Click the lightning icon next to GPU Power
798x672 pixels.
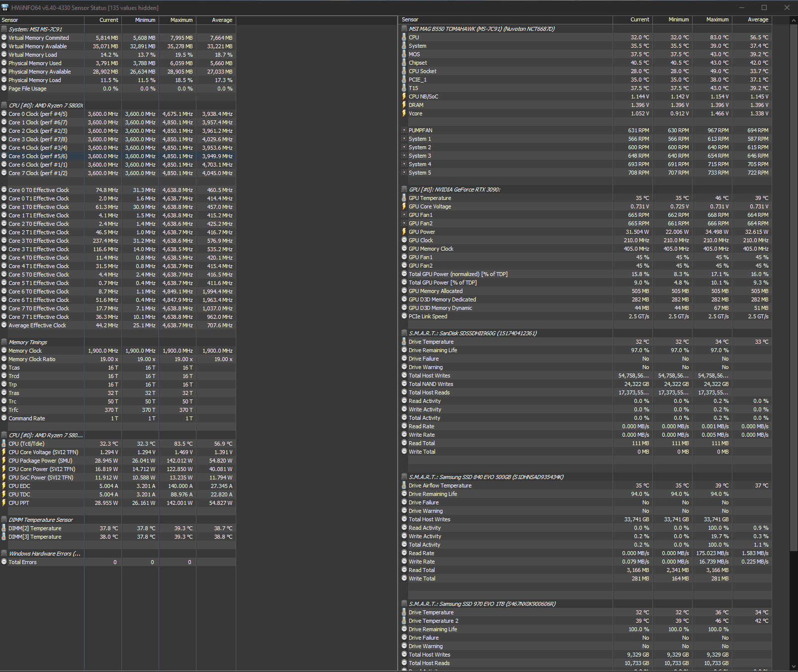(404, 232)
